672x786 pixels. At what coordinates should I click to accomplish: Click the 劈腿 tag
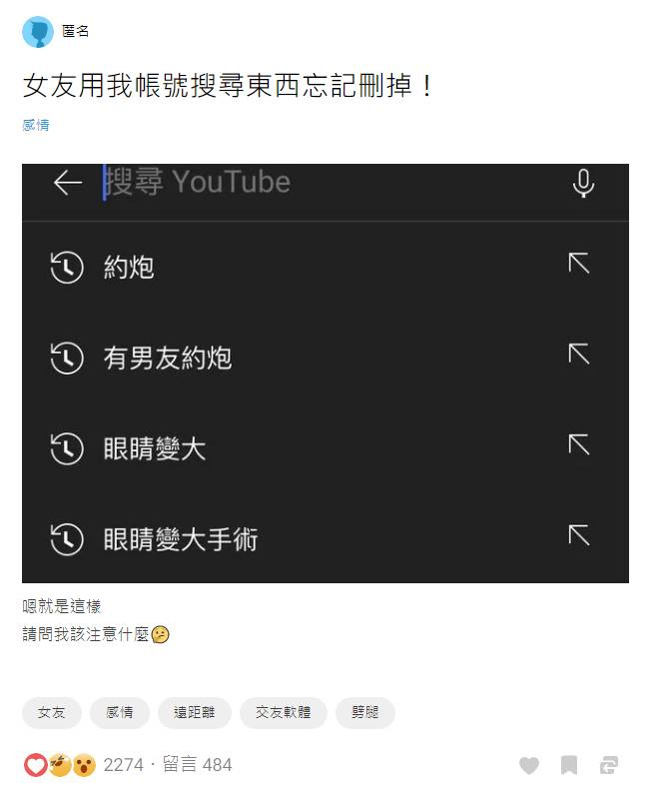[x=365, y=712]
